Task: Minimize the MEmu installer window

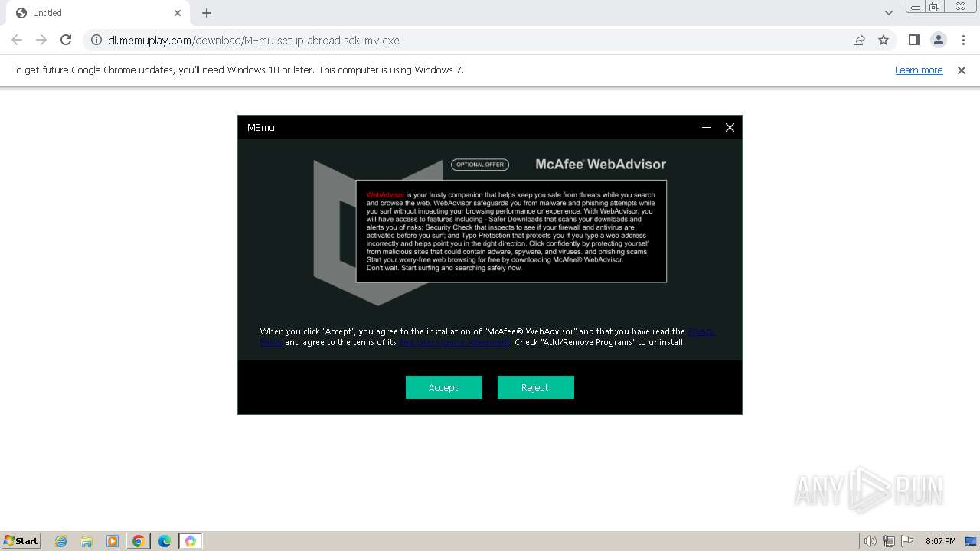Action: (x=706, y=127)
